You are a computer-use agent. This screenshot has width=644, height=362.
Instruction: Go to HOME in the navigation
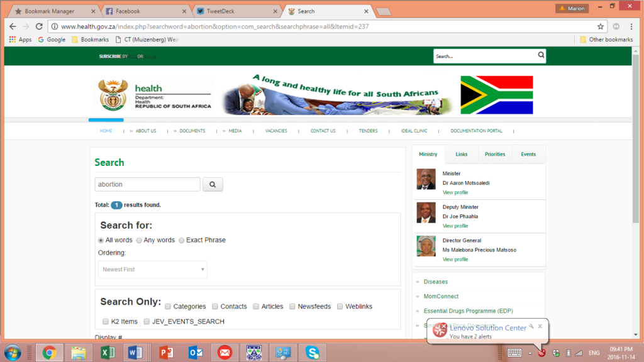click(x=106, y=131)
